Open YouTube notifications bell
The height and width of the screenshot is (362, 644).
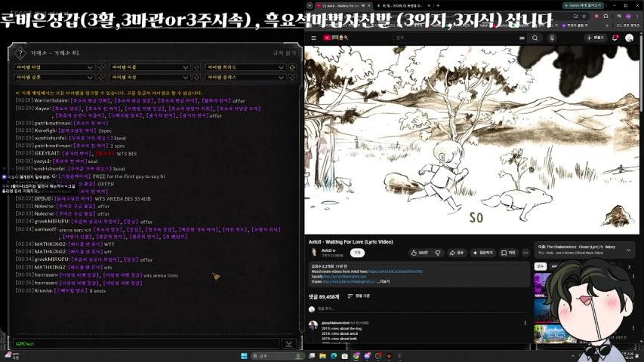tap(615, 38)
